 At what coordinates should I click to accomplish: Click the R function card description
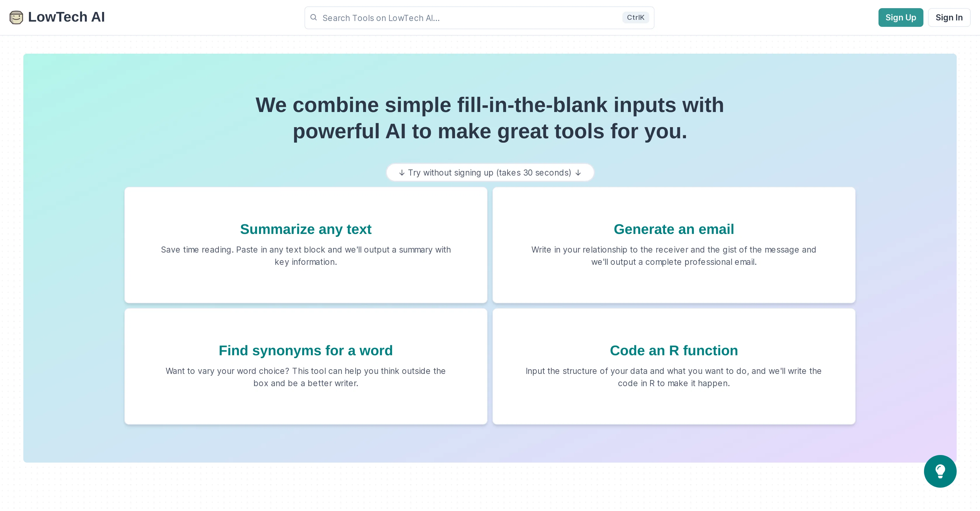(674, 377)
